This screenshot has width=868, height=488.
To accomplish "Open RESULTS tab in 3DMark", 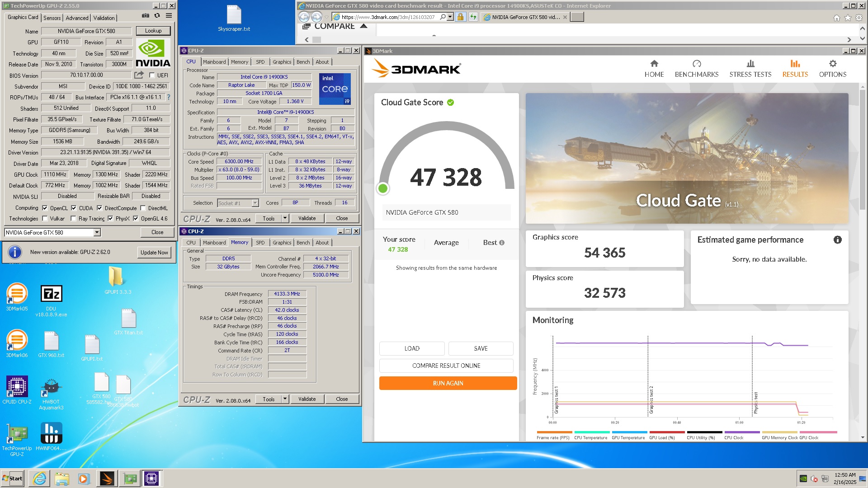I will [x=795, y=69].
